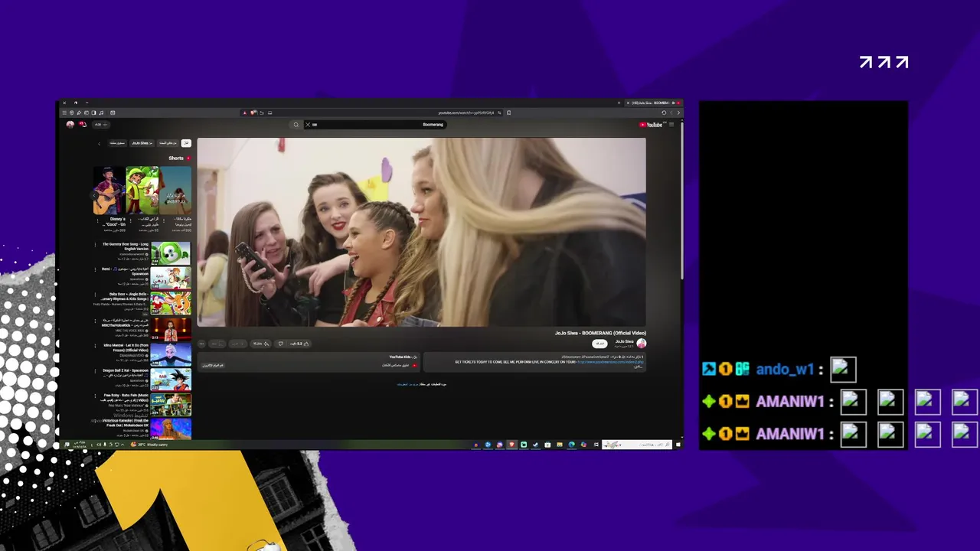
Task: Click the Windows taskbar search box
Action: (x=637, y=445)
